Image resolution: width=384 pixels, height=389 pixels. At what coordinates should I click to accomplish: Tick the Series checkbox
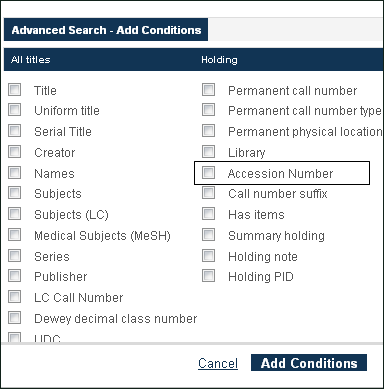(x=15, y=256)
